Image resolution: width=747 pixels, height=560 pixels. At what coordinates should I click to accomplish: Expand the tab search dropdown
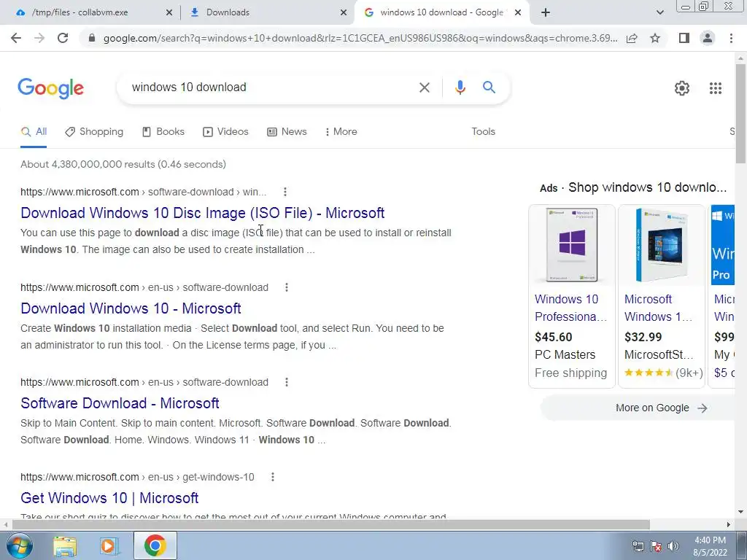coord(659,13)
